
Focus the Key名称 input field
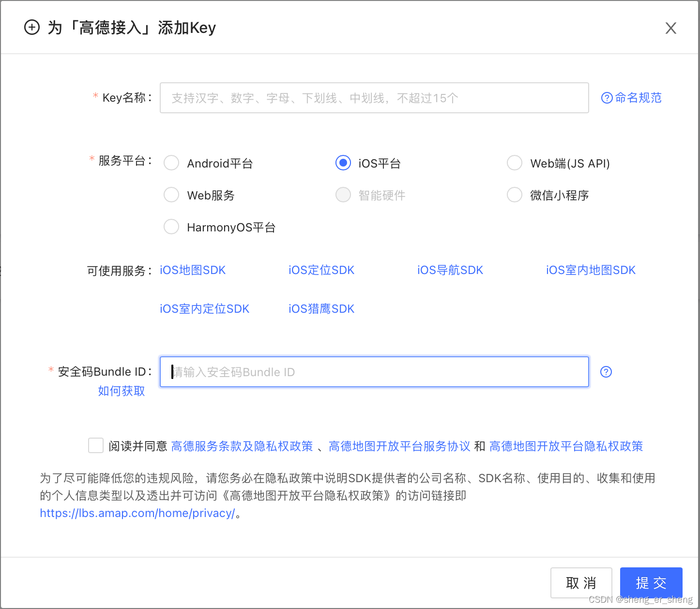(x=374, y=98)
